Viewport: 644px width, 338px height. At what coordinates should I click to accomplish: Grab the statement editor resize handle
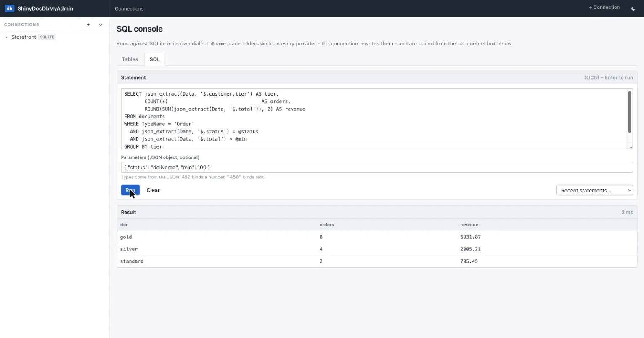tap(630, 146)
